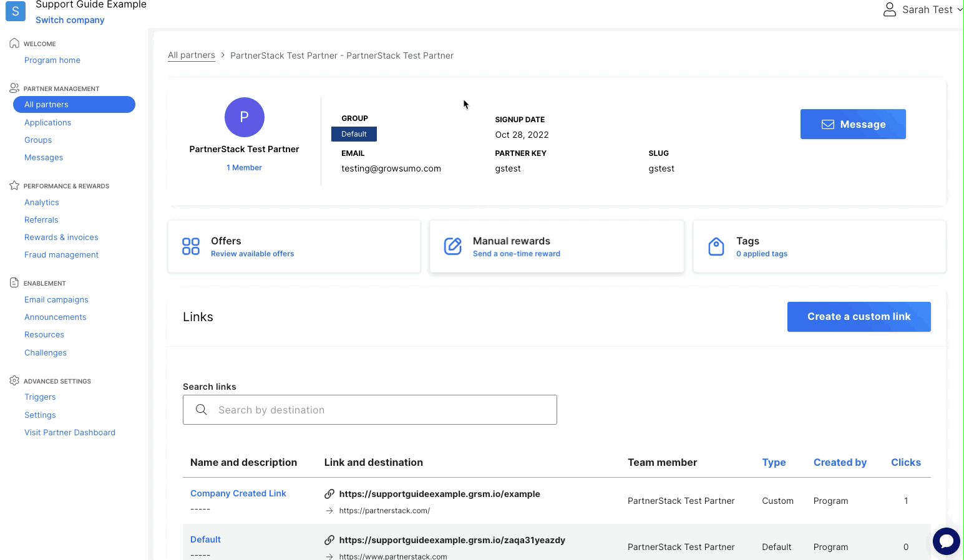Go to Program home
Viewport: 964px width, 560px height.
(x=52, y=60)
